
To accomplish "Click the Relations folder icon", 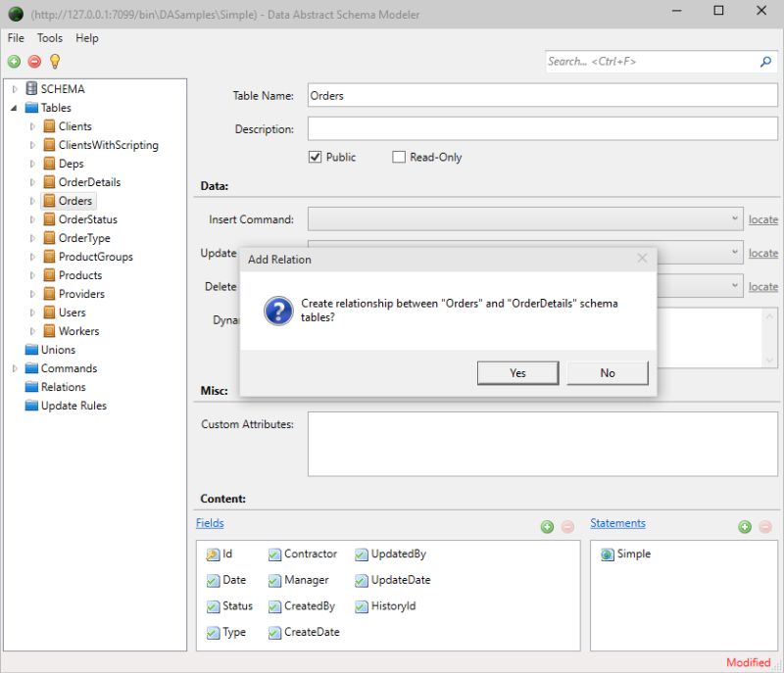I will pos(31,387).
